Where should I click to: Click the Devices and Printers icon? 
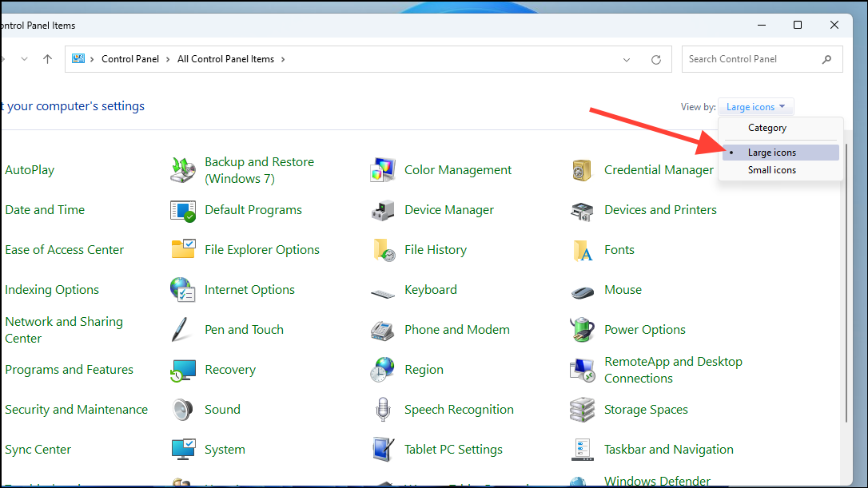point(582,211)
